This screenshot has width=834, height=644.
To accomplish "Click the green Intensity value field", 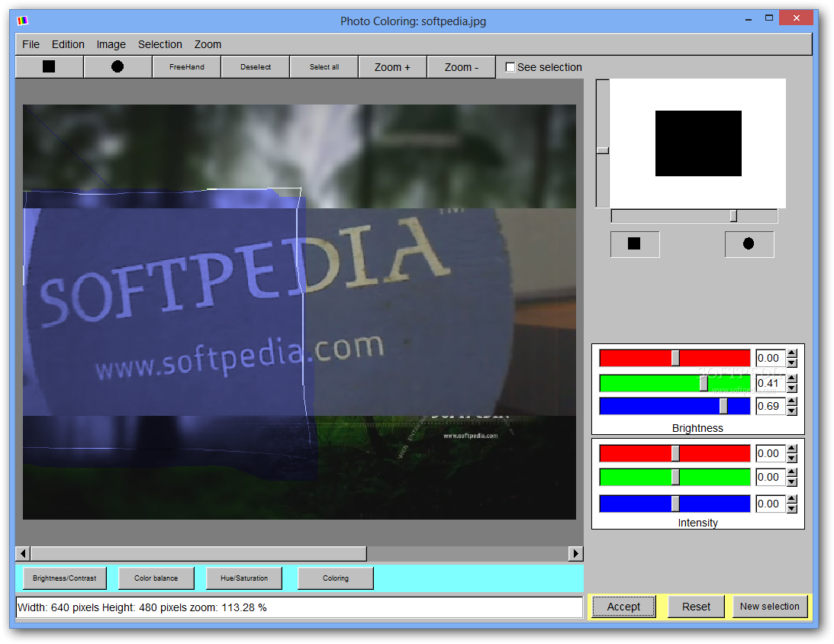I will pos(771,478).
